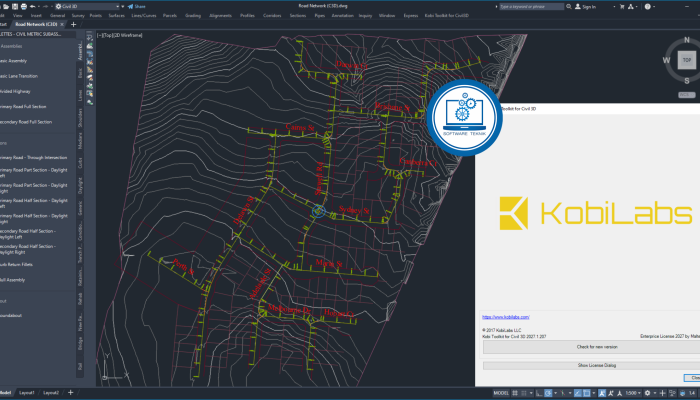The height and width of the screenshot is (400, 700).
Task: Click the search magnifier icon in the title bar
Action: pos(569,6)
